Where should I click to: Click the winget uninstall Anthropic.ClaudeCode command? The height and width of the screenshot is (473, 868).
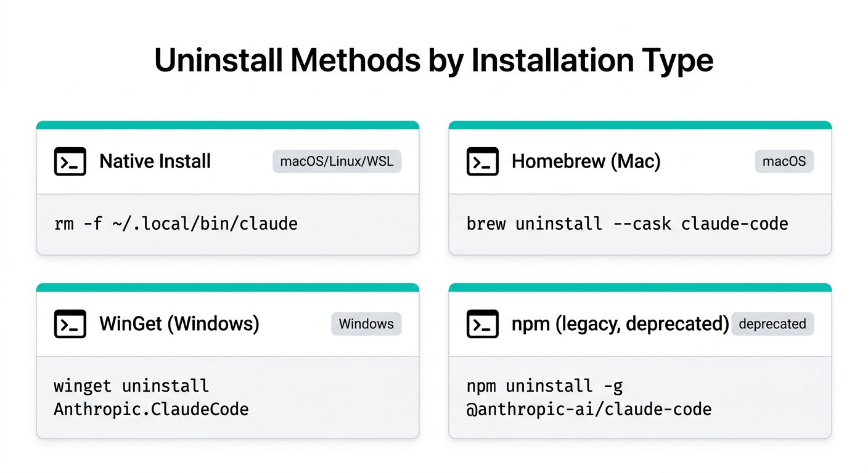click(151, 397)
